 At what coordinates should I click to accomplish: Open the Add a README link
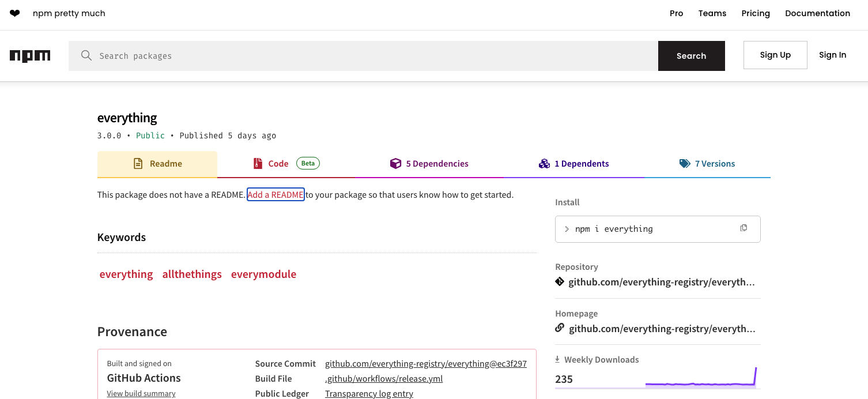(276, 195)
